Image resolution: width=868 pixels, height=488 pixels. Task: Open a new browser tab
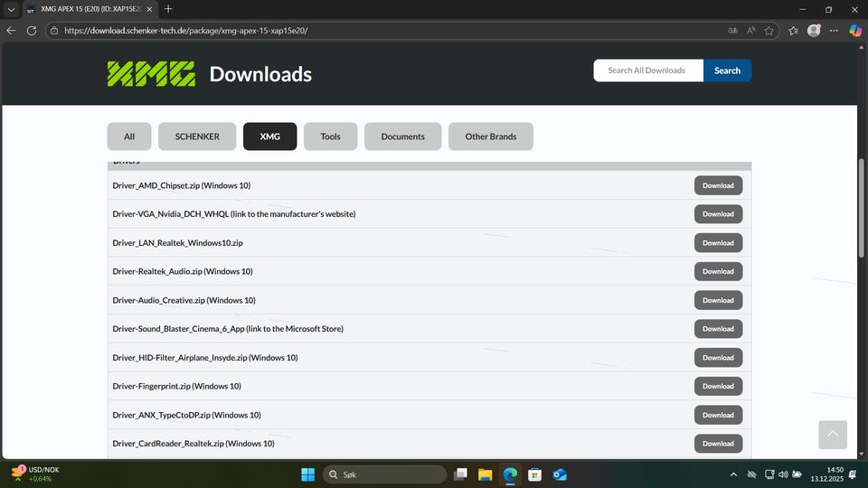pyautogui.click(x=168, y=9)
